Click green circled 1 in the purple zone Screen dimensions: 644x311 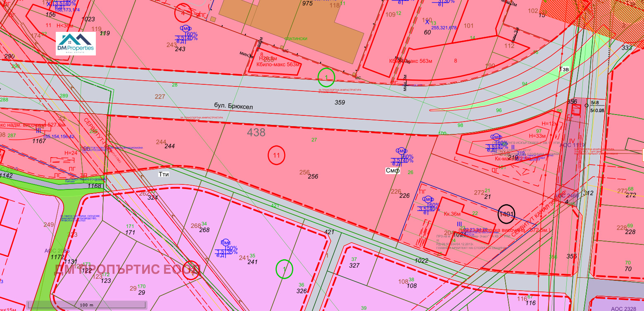[x=284, y=269]
